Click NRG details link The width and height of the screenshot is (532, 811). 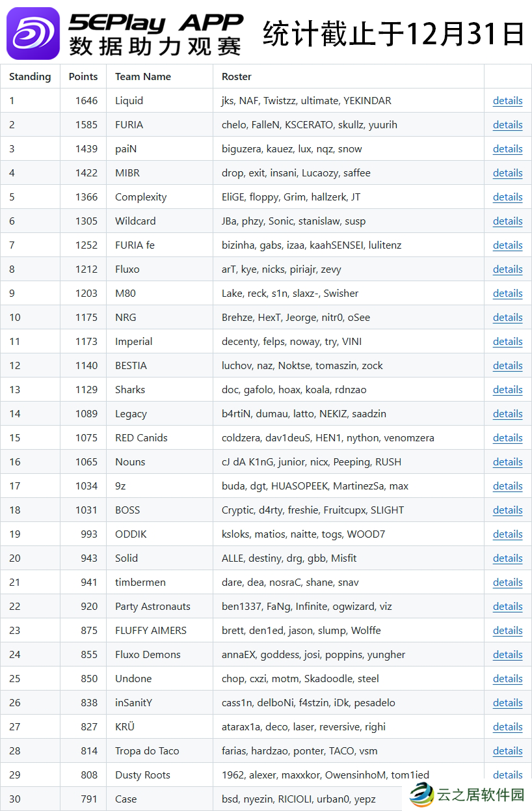click(507, 318)
